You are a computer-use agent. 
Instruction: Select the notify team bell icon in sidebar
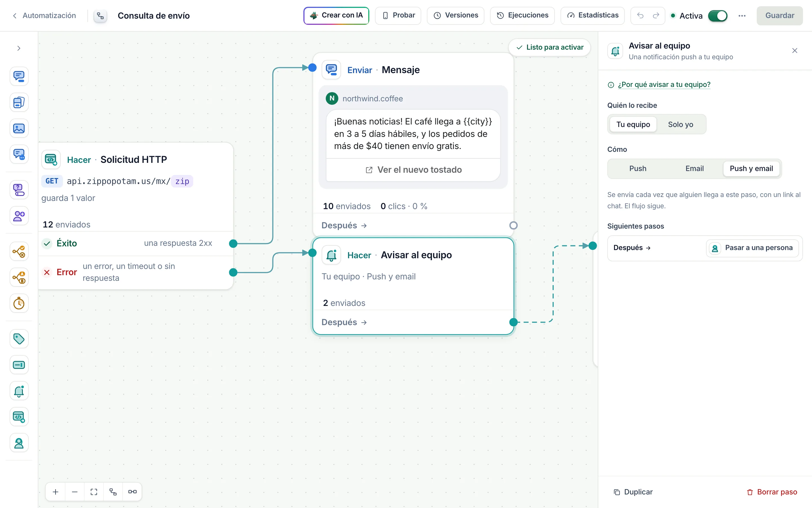[19, 391]
